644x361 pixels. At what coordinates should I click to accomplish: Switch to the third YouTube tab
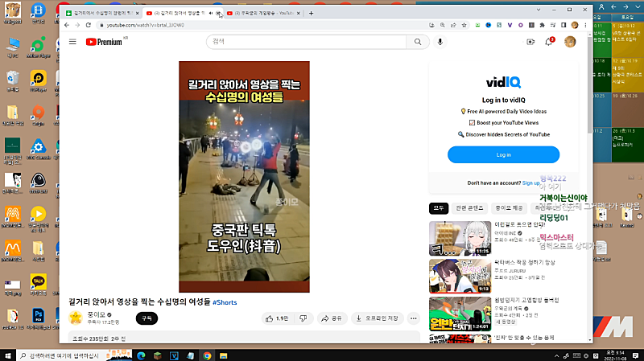[x=263, y=13]
